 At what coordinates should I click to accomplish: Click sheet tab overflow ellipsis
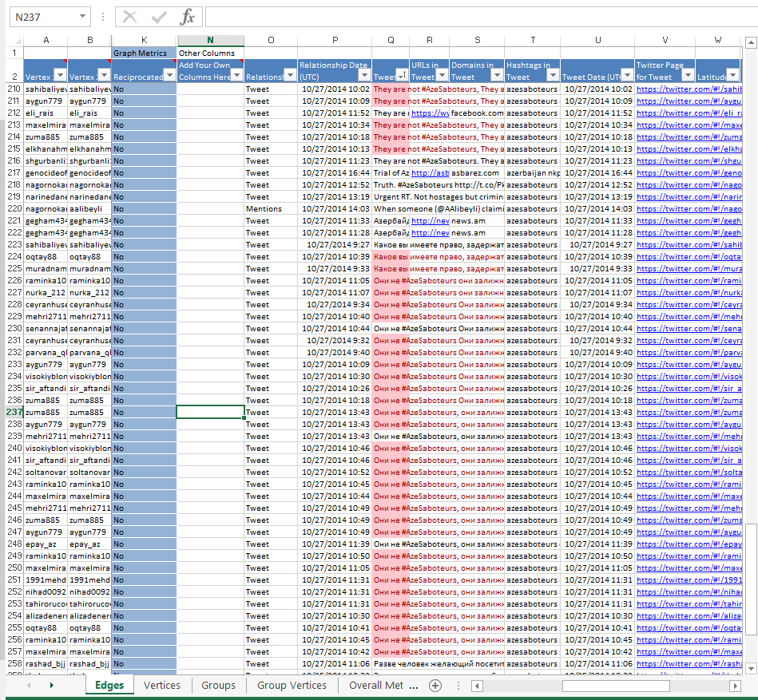point(414,686)
